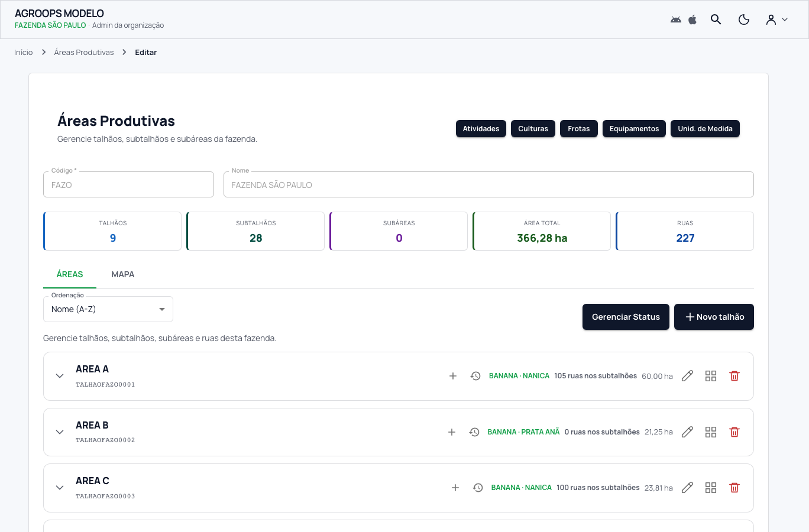Viewport: 809px width, 532px height.
Task: Click the Atividades button
Action: pyautogui.click(x=481, y=129)
